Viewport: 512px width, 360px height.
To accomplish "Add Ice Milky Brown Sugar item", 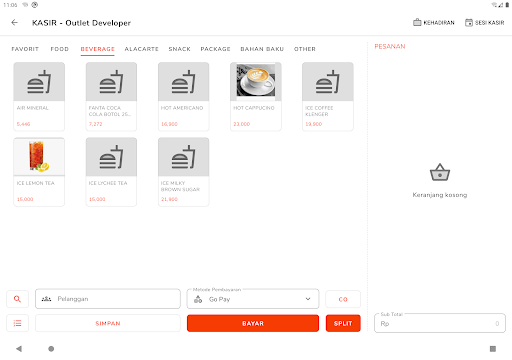I will tap(184, 172).
